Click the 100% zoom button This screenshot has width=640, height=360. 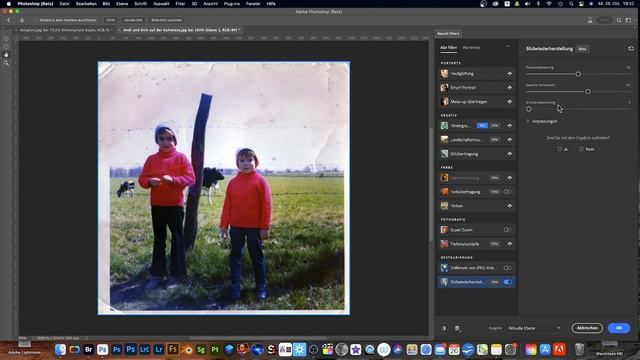(111, 20)
